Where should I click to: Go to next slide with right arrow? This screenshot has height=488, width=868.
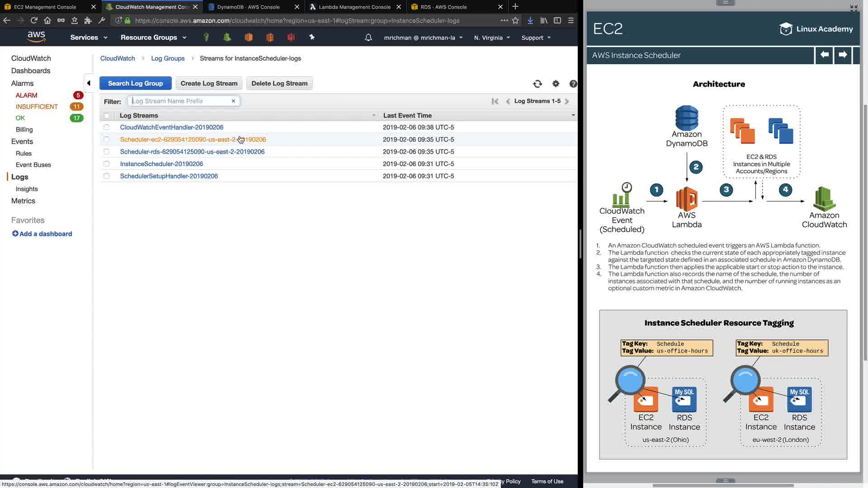pos(843,55)
